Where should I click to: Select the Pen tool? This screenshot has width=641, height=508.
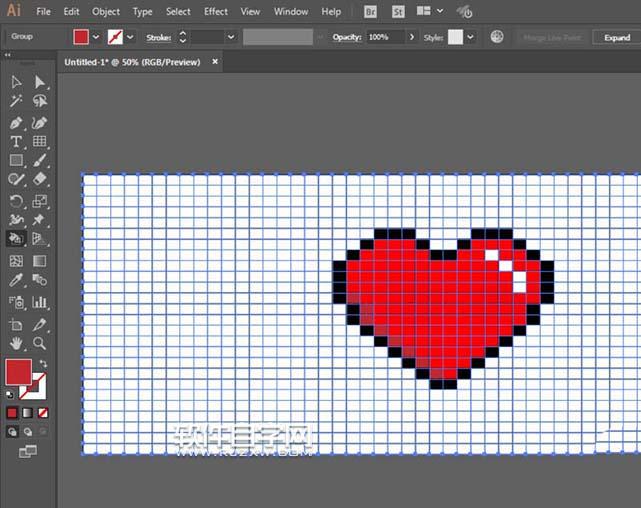16,122
